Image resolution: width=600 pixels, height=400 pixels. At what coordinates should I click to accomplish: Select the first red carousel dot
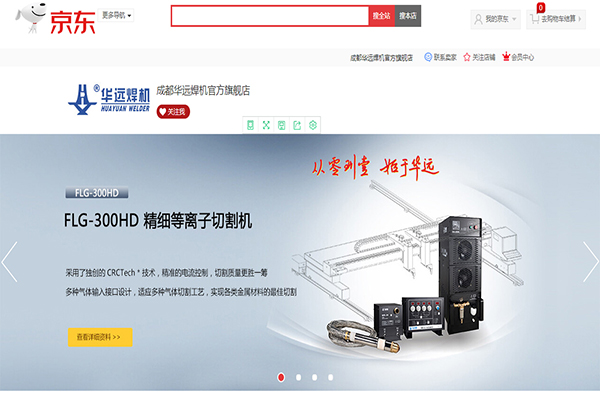point(281,377)
